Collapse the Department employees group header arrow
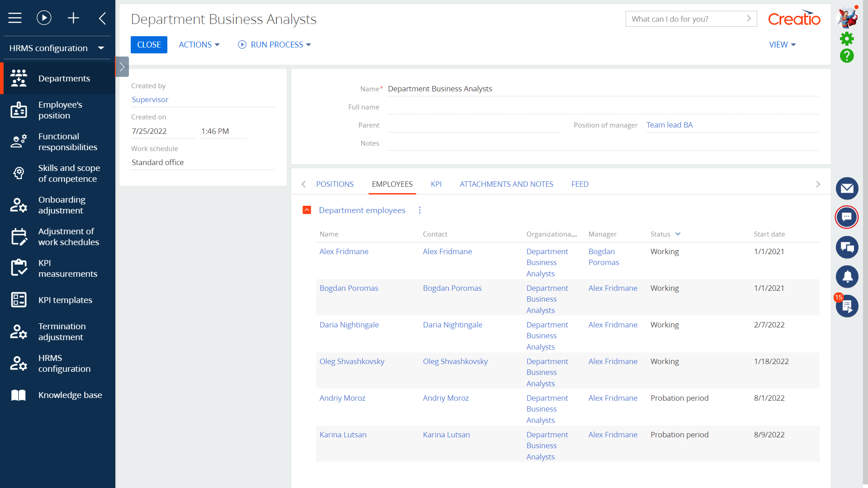This screenshot has height=488, width=868. 307,210
